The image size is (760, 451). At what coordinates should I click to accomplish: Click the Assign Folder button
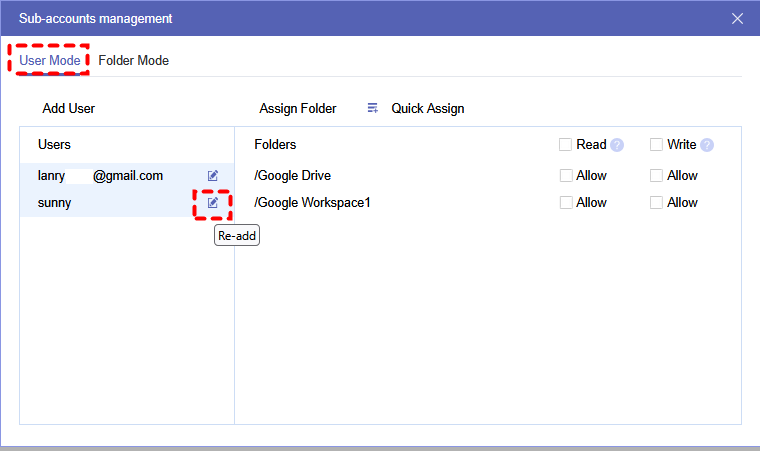[x=298, y=108]
